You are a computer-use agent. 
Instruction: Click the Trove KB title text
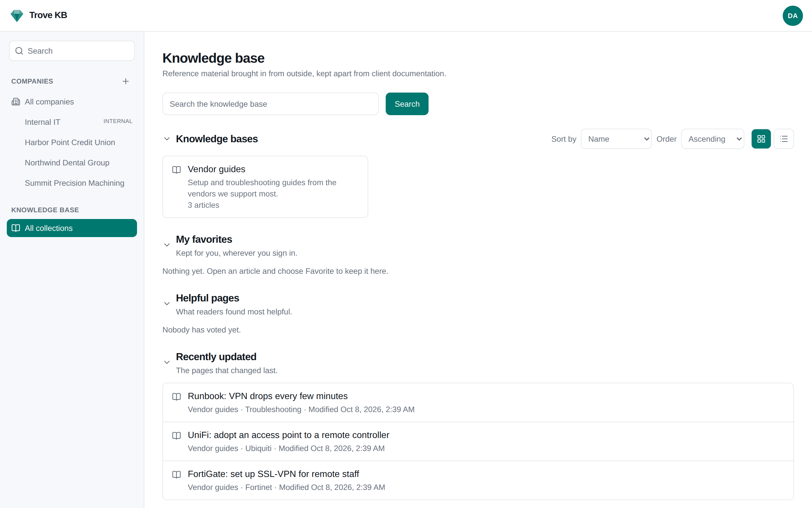click(48, 15)
